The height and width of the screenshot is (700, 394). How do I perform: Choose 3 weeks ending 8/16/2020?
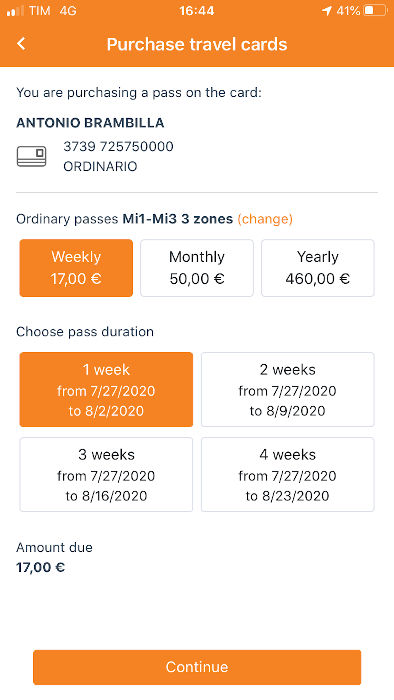click(106, 474)
